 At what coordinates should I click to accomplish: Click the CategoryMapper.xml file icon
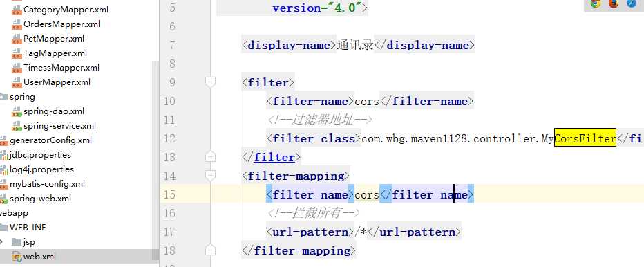click(x=17, y=10)
